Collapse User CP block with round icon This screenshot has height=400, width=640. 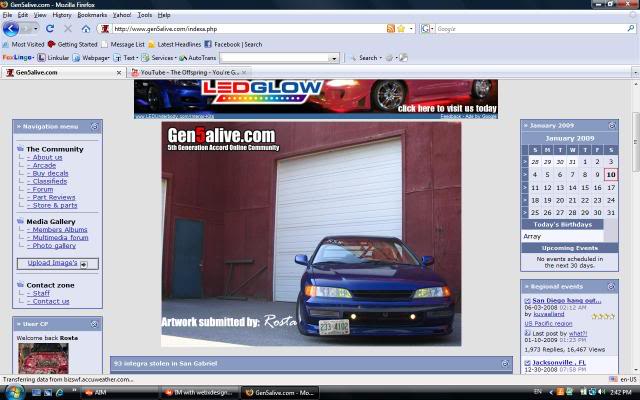pos(94,324)
